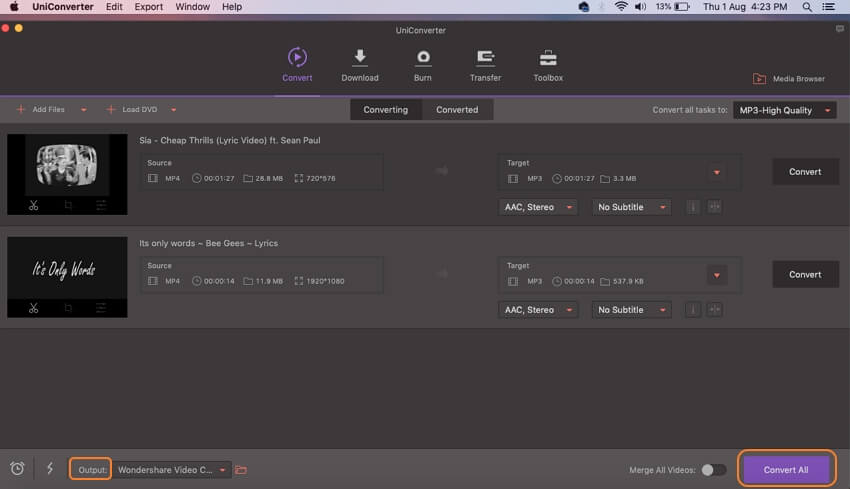Viewport: 850px width, 489px height.
Task: Click info icon in Sia Cheap Thrills row
Action: click(x=693, y=207)
